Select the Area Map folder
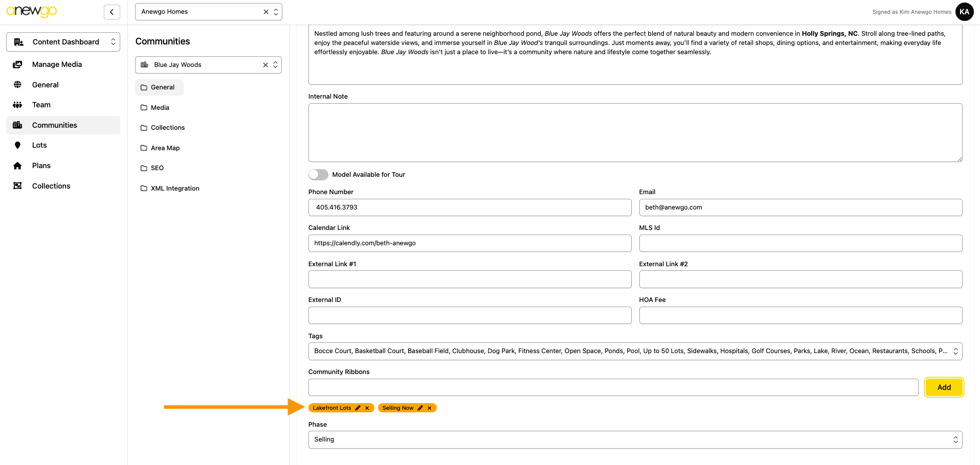This screenshot has width=980, height=465. click(165, 148)
